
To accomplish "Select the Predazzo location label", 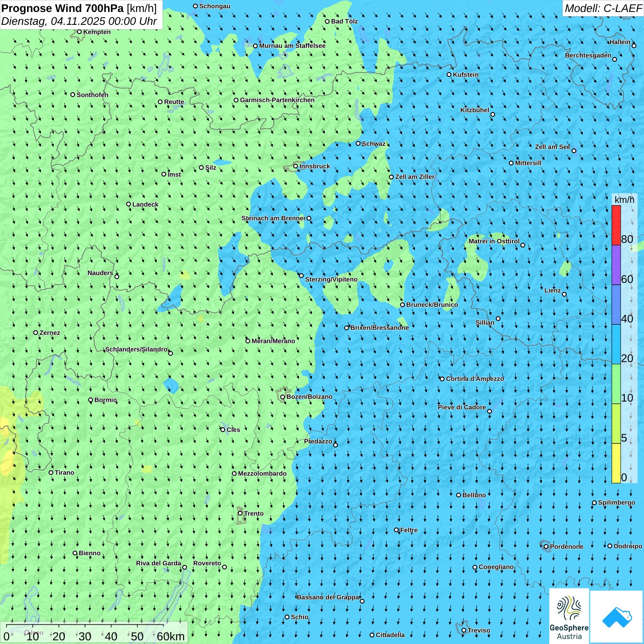I will [318, 441].
